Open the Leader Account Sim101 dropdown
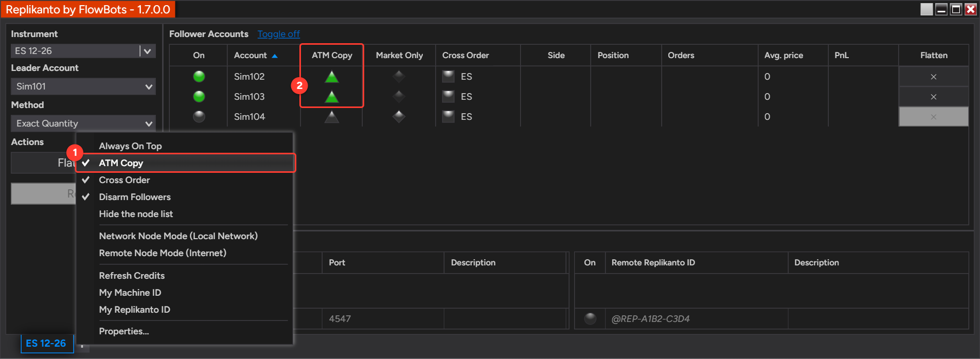The height and width of the screenshot is (359, 980). coord(83,86)
